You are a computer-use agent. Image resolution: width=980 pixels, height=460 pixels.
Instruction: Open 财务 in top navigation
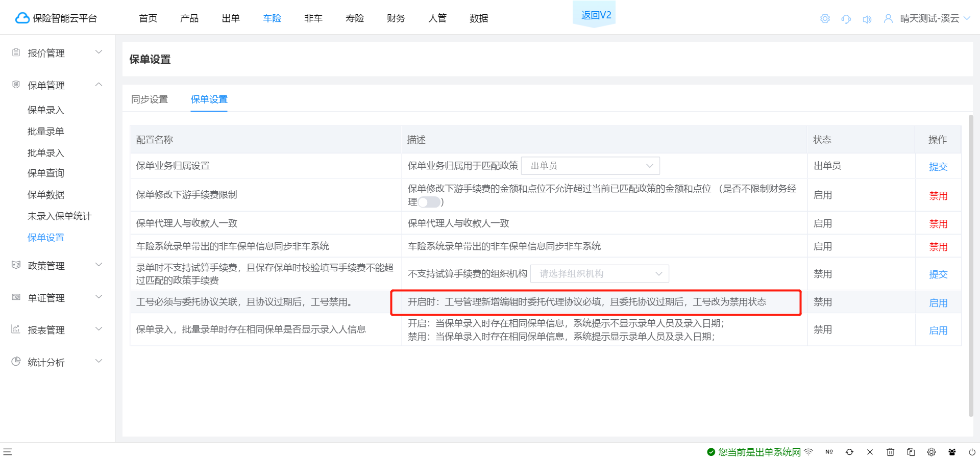[396, 18]
